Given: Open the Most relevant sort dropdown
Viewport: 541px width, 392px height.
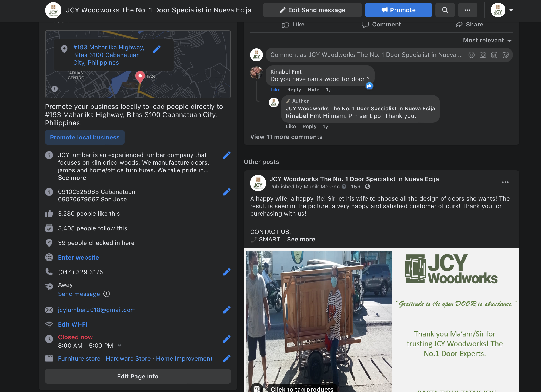Looking at the screenshot, I should tap(487, 41).
